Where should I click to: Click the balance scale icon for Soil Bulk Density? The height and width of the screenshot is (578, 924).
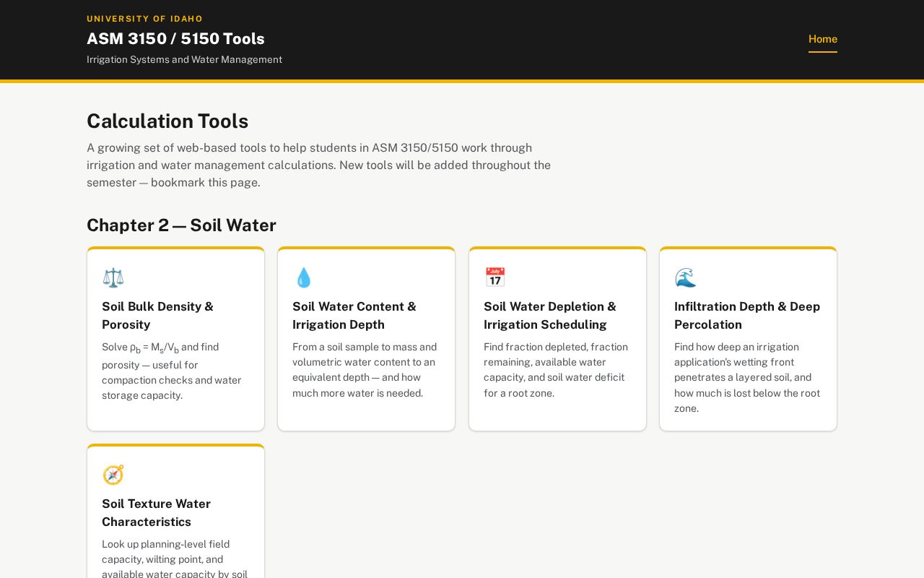tap(113, 277)
